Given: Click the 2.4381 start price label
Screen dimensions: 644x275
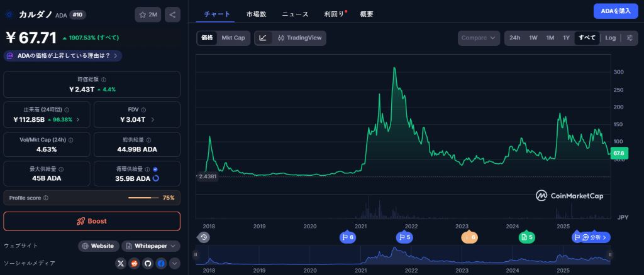Looking at the screenshot, I should (x=208, y=176).
